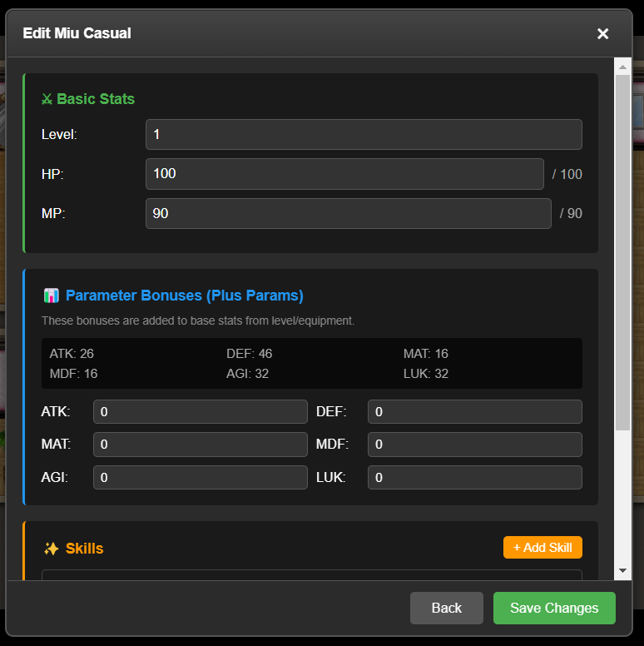Screen dimensions: 644x646
Task: Close the Edit Miu Casual dialog
Action: [602, 33]
